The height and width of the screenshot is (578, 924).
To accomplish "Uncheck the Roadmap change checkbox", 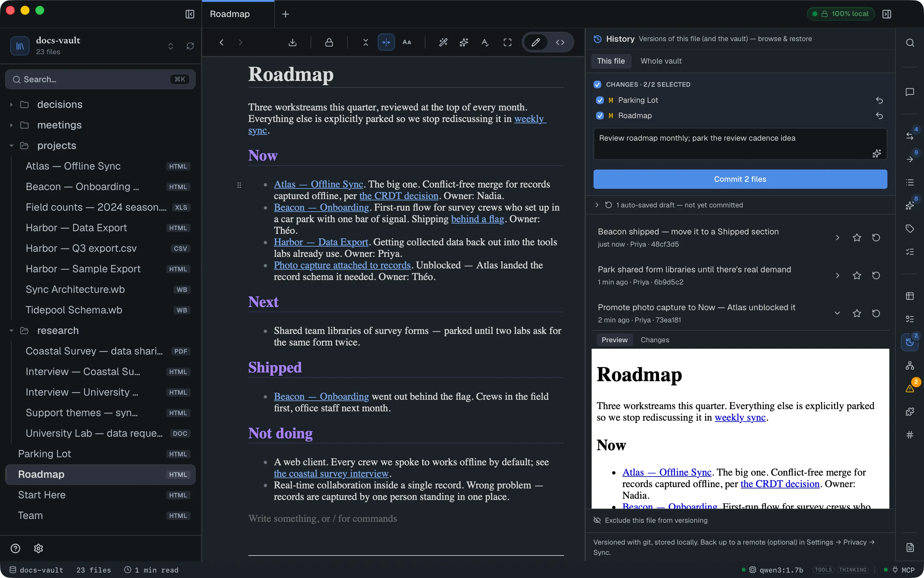I will [600, 116].
